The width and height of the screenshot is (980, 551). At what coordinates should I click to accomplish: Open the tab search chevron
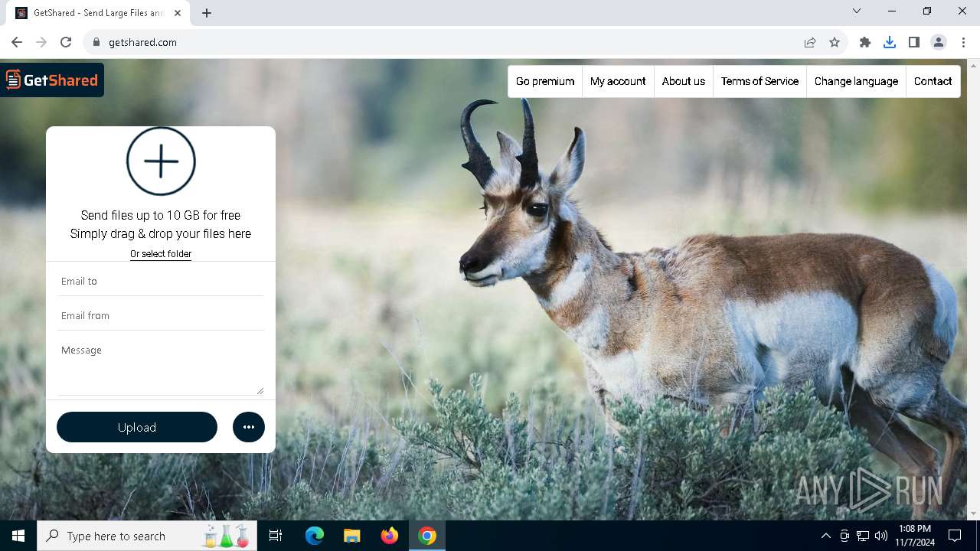coord(857,11)
